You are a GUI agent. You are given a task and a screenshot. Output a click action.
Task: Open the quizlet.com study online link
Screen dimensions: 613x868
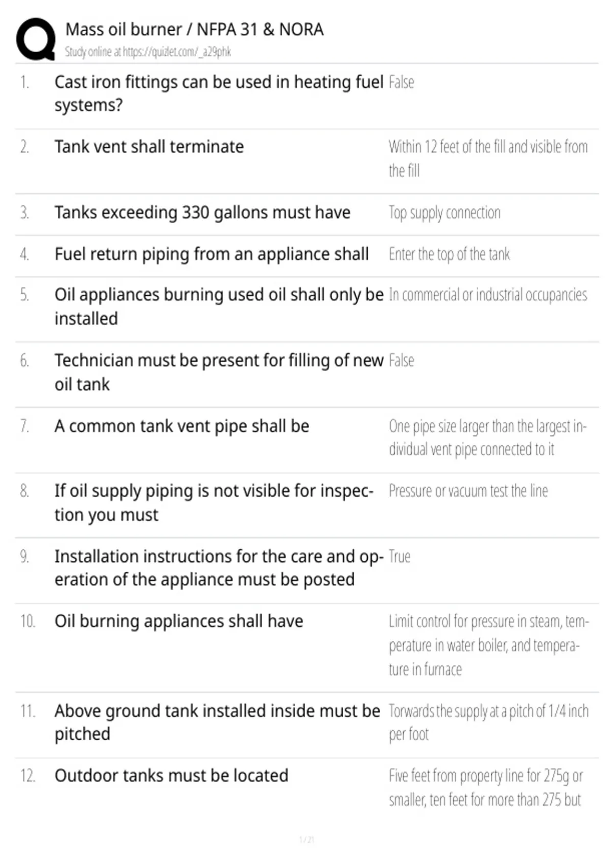click(148, 52)
